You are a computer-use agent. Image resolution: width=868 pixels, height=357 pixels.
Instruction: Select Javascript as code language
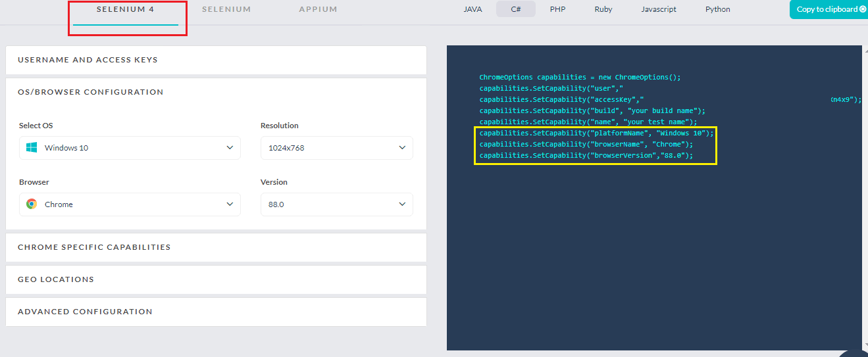[659, 9]
